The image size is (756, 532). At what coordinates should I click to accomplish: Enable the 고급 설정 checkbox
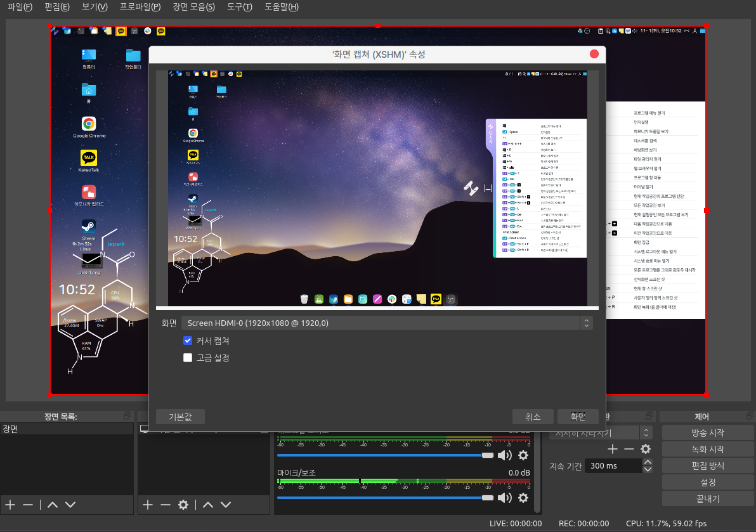188,358
